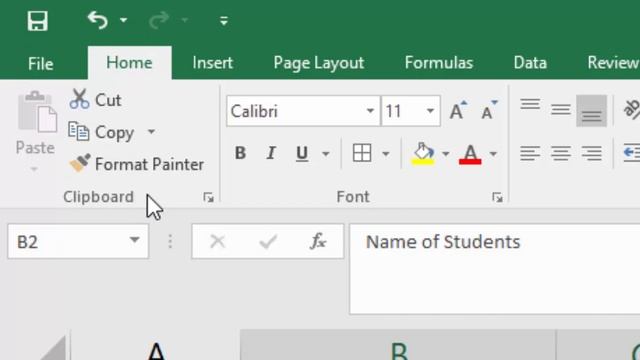Screen dimensions: 640x360
Task: Click the Undo arrow icon
Action: [x=98, y=20]
